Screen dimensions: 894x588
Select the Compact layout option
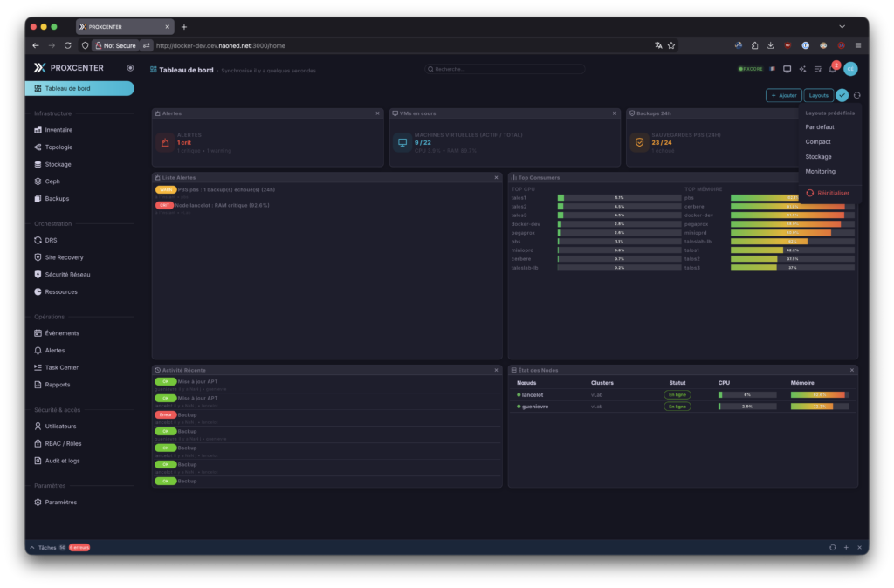(x=818, y=141)
